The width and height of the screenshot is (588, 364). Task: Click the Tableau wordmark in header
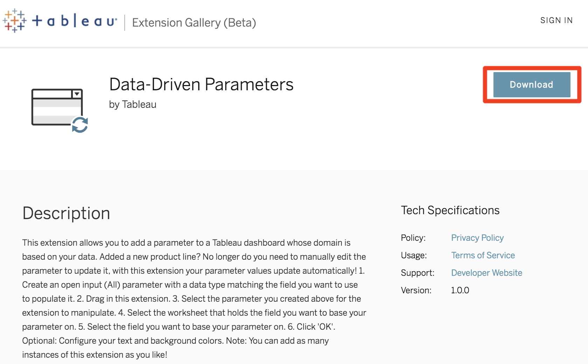pos(75,21)
